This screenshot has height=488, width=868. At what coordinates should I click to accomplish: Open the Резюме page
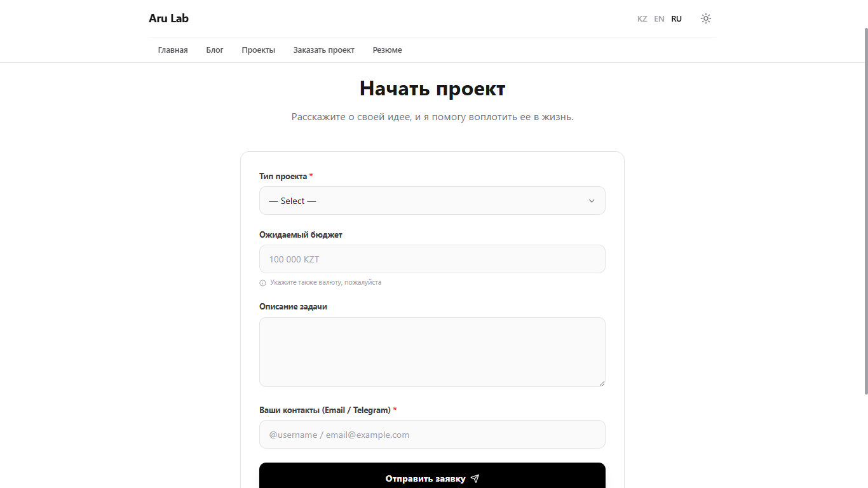pyautogui.click(x=387, y=50)
